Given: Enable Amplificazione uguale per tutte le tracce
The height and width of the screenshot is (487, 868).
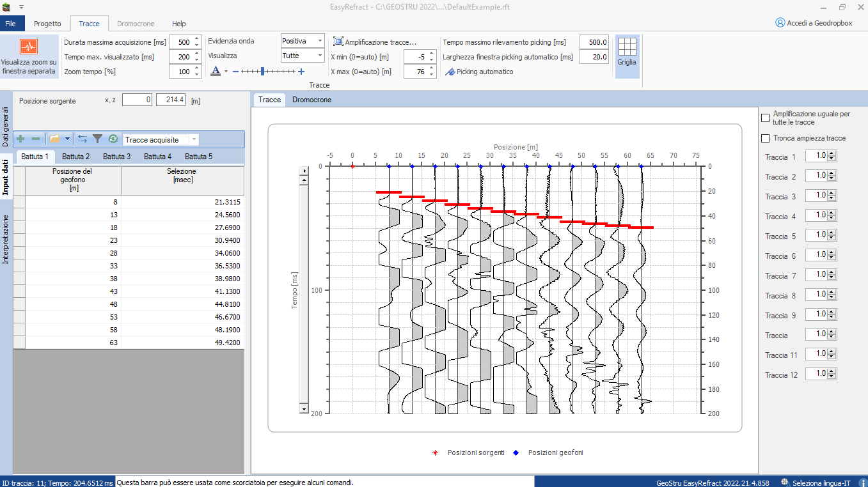Looking at the screenshot, I should click(x=765, y=118).
